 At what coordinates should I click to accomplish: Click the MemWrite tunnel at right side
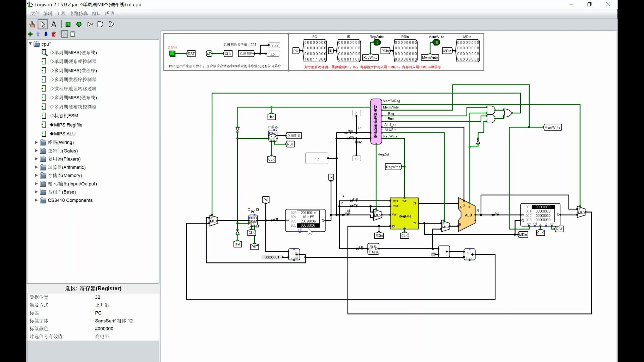552,127
